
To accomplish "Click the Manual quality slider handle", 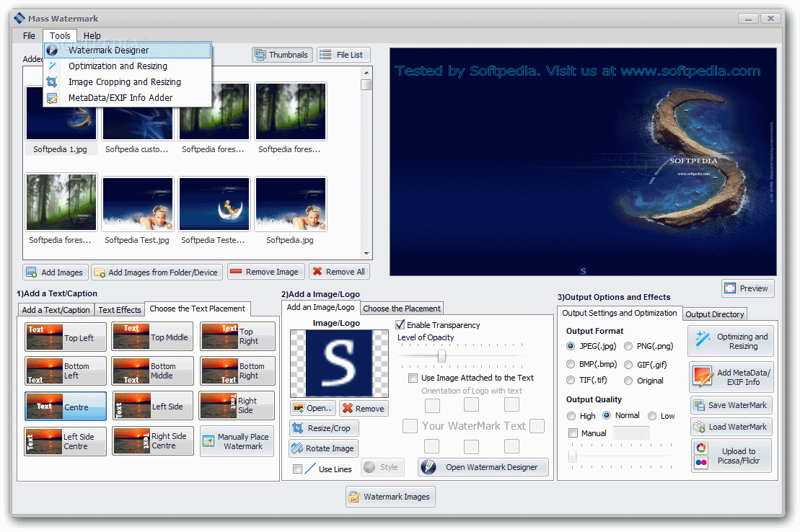I will pyautogui.click(x=573, y=456).
